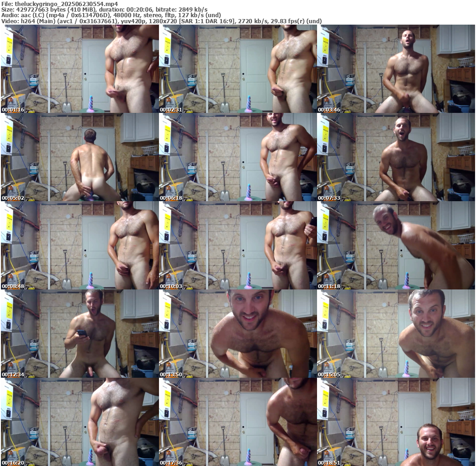Screen dimensions: 476x466
Task: Select the thumbnail timestamped 00:06:18
Action: click(238, 157)
